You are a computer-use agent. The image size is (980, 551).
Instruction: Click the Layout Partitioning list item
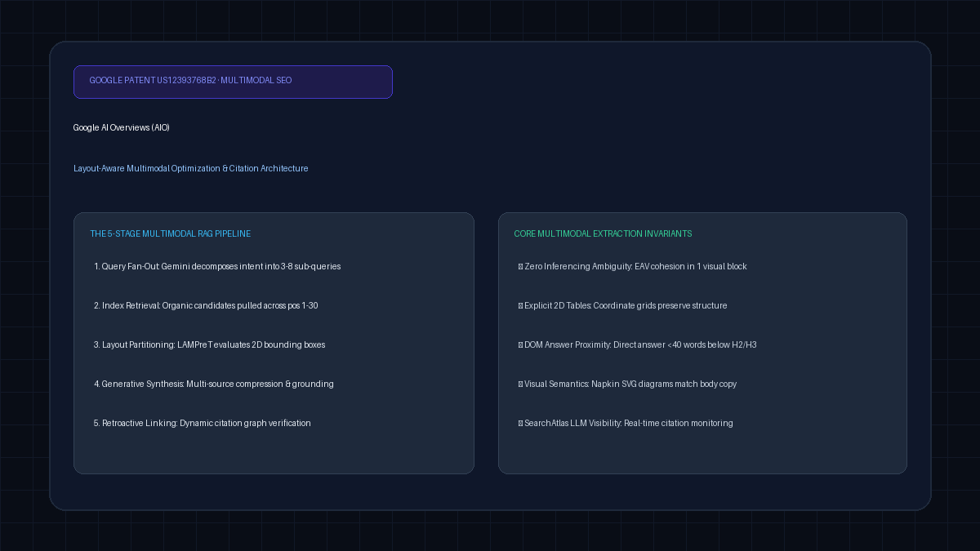[209, 344]
